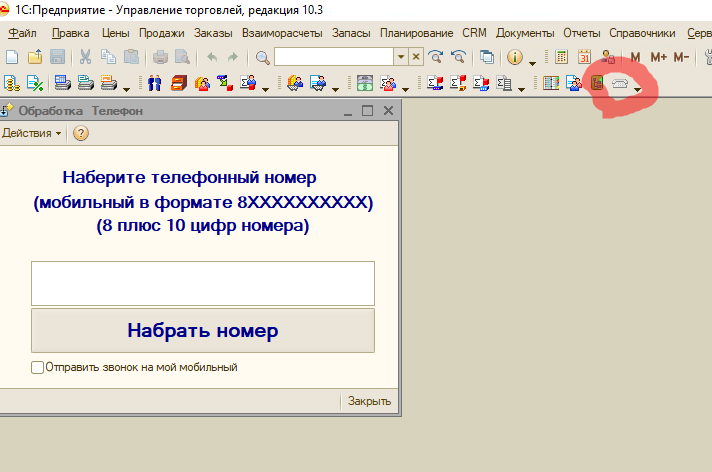712x472 pixels.
Task: Click the Redo arrow icon
Action: 232,57
